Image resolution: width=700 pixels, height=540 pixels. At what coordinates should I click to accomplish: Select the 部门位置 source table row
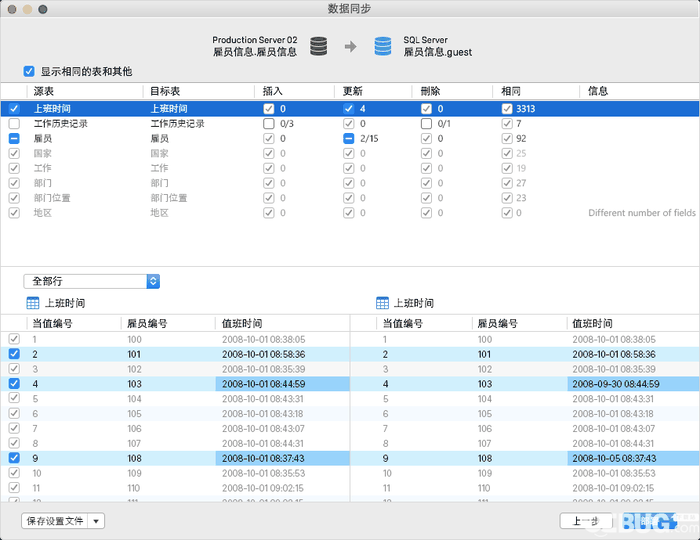(x=52, y=198)
